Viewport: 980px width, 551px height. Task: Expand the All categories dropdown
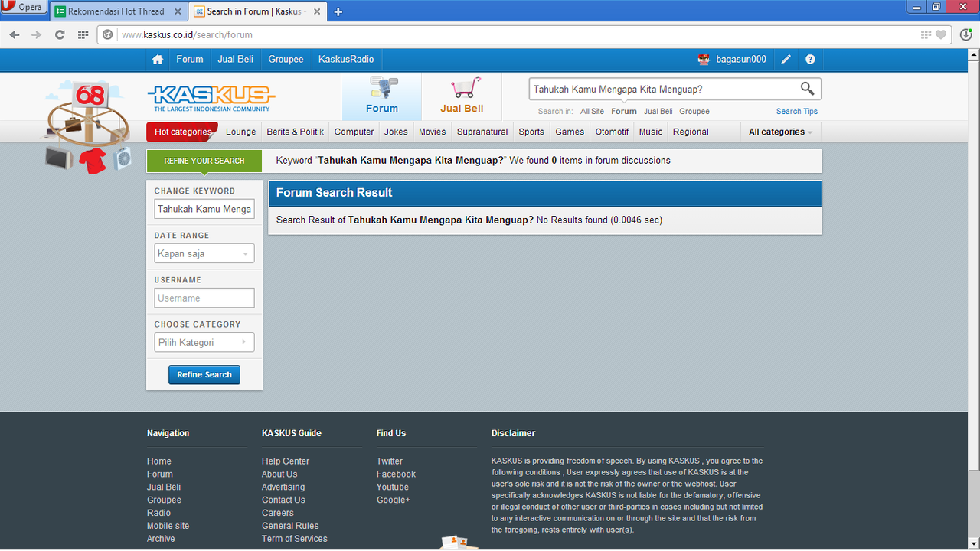pos(780,132)
